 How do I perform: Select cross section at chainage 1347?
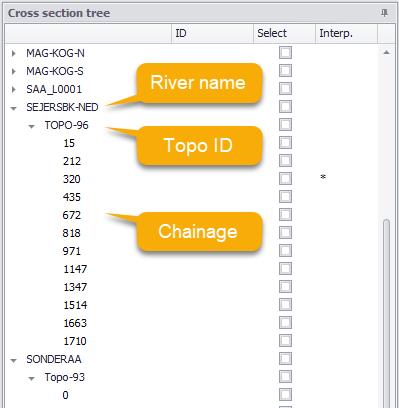click(x=75, y=287)
